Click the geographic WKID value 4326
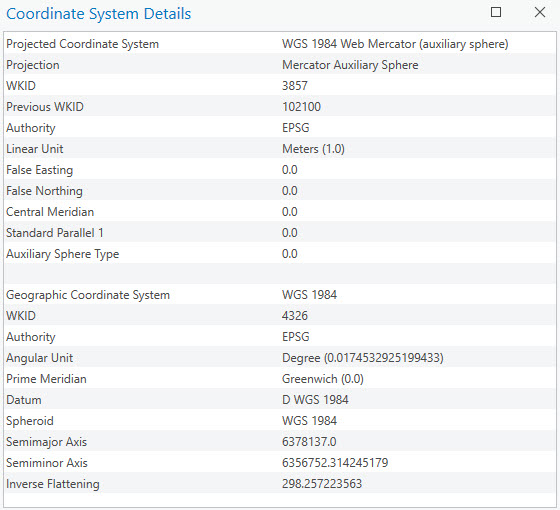The image size is (560, 510). [x=295, y=316]
